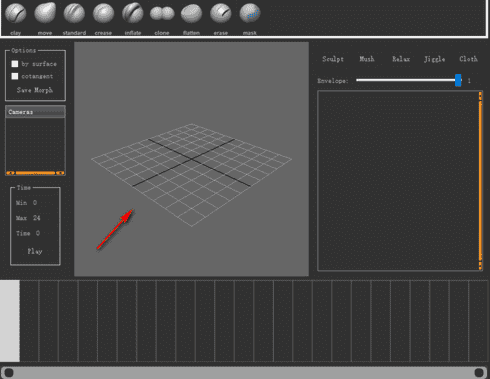490x379 pixels.
Task: Click the right arrow of Cameras scrollbar
Action: [x=60, y=173]
